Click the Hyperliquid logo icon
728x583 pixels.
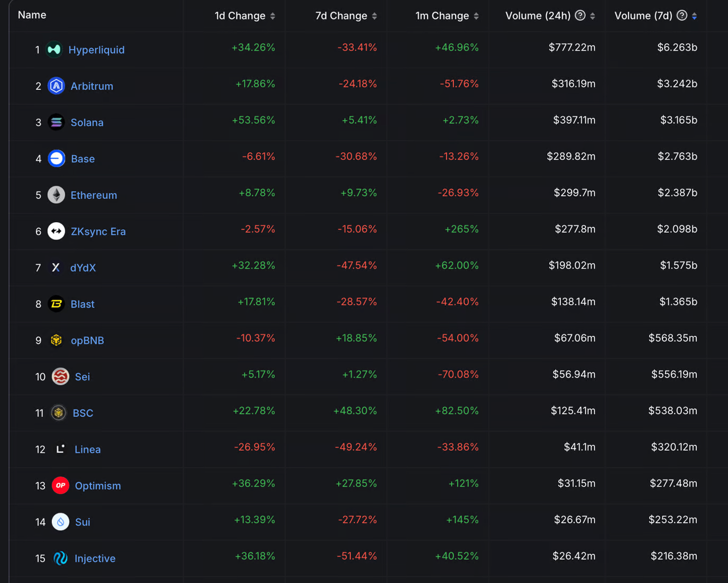pyautogui.click(x=54, y=49)
